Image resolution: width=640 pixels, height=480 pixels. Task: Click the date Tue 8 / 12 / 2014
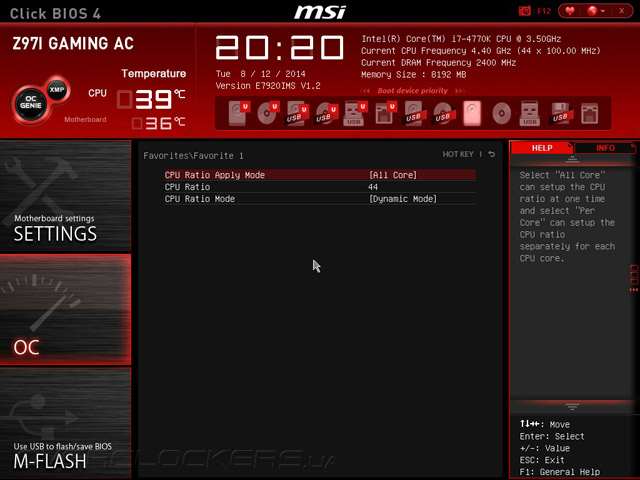[260, 74]
